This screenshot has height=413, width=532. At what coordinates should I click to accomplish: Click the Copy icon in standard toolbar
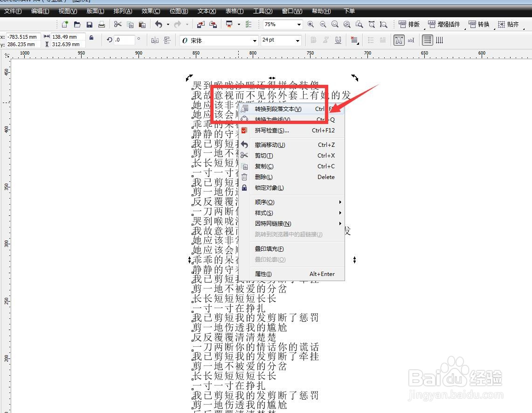[x=130, y=24]
